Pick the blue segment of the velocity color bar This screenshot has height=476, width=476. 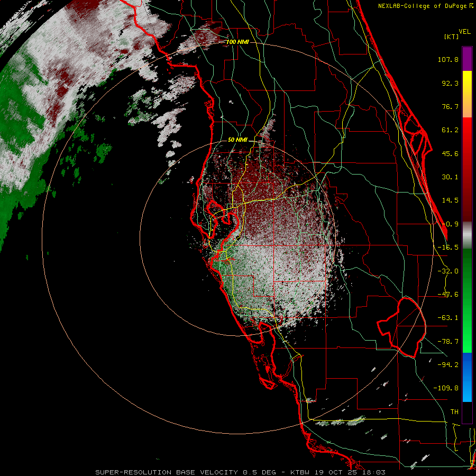click(x=467, y=377)
